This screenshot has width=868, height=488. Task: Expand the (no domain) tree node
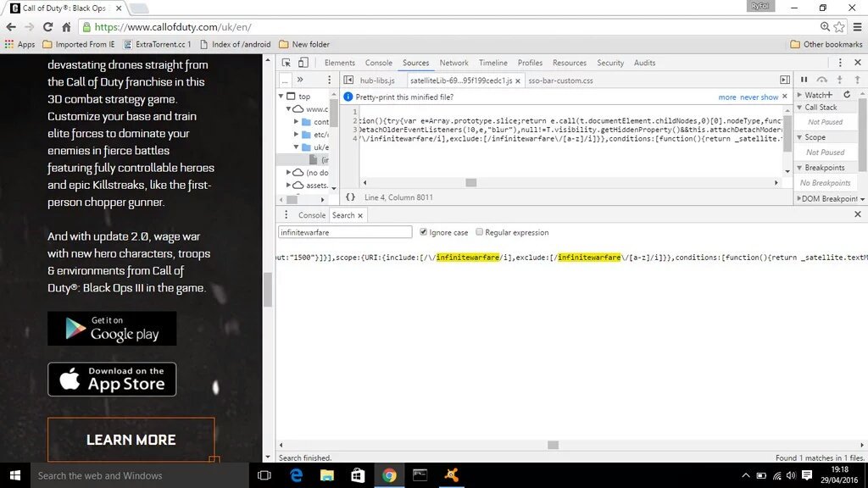coord(288,173)
